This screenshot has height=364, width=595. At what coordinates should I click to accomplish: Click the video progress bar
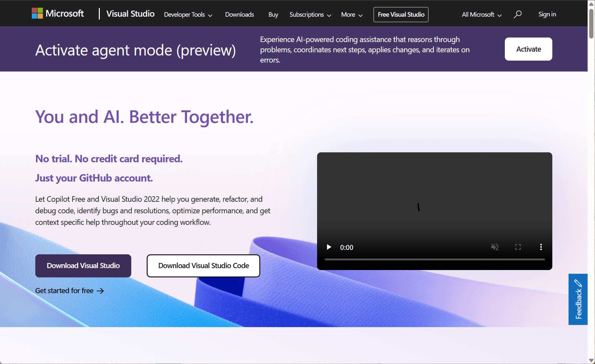(x=434, y=259)
